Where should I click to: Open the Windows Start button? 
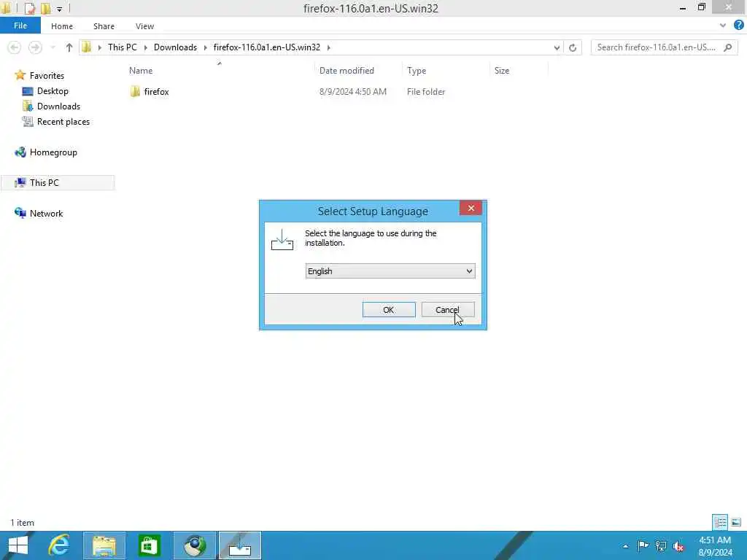pyautogui.click(x=18, y=545)
